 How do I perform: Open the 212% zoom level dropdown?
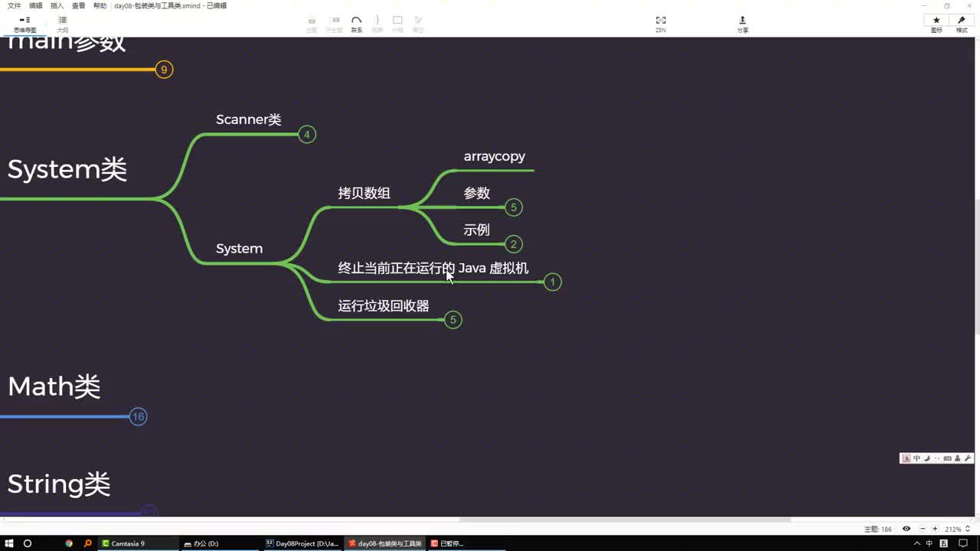(958, 529)
